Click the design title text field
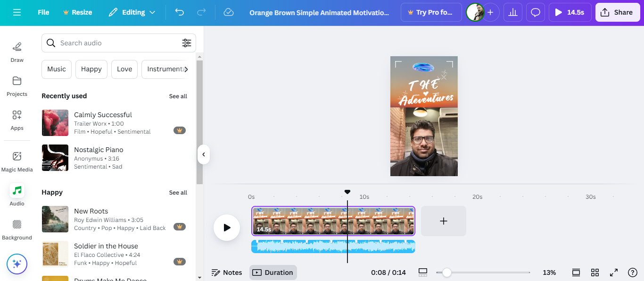This screenshot has width=644, height=281. click(x=319, y=12)
